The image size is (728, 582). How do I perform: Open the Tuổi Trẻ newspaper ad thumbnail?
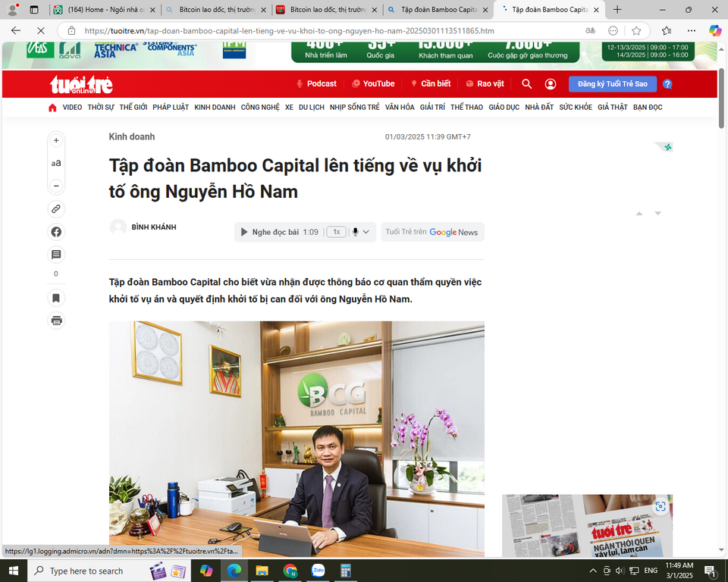[587, 525]
